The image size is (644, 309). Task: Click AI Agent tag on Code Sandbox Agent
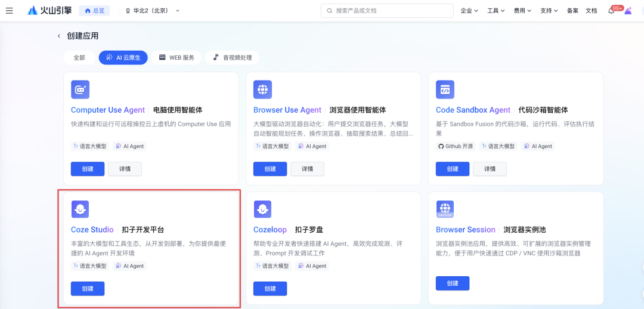coord(538,146)
